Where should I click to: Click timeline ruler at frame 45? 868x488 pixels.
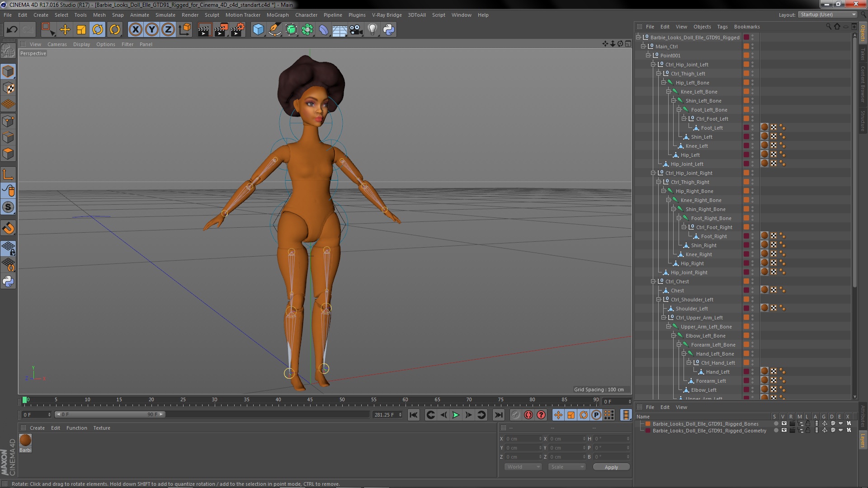(310, 400)
